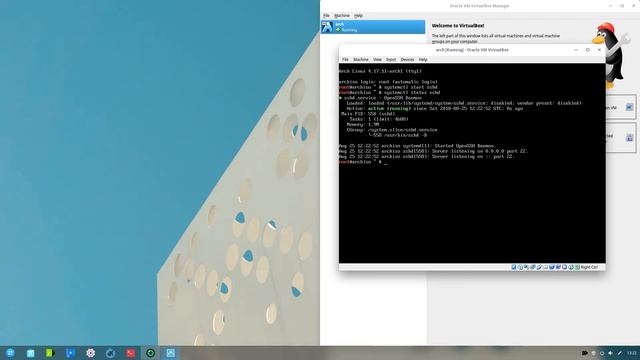Close the arch VM window
This screenshot has width=640, height=360.
click(x=599, y=50)
